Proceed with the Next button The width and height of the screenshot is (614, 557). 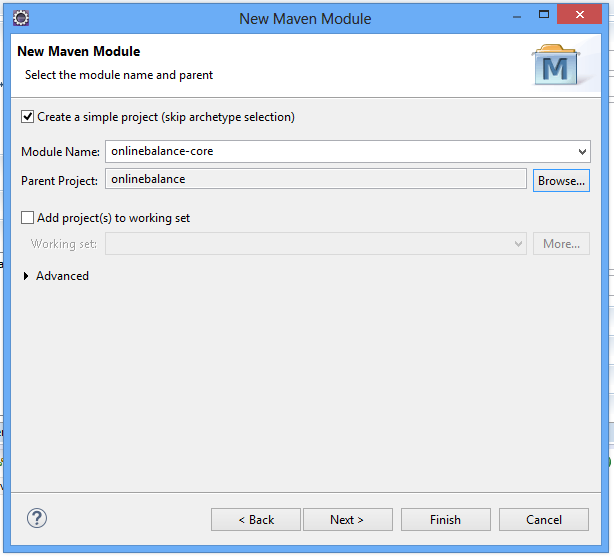[x=348, y=519]
